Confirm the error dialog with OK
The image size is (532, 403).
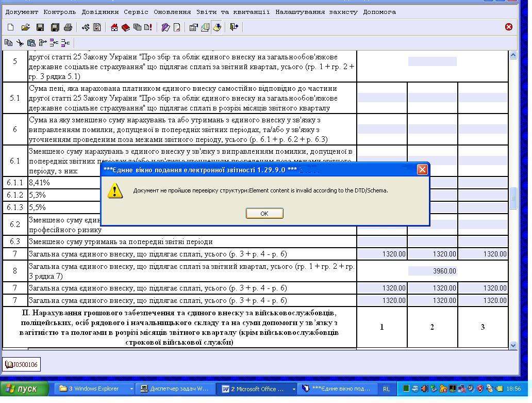point(264,213)
